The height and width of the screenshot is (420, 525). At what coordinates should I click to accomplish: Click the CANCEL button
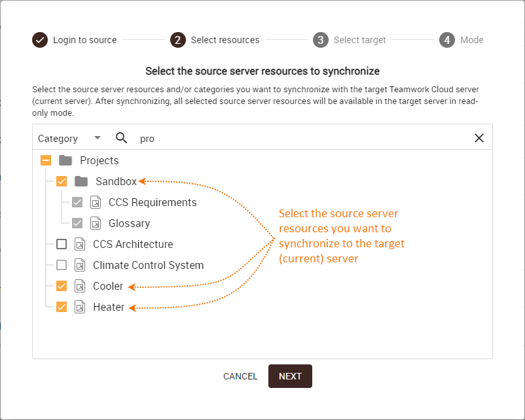point(240,376)
